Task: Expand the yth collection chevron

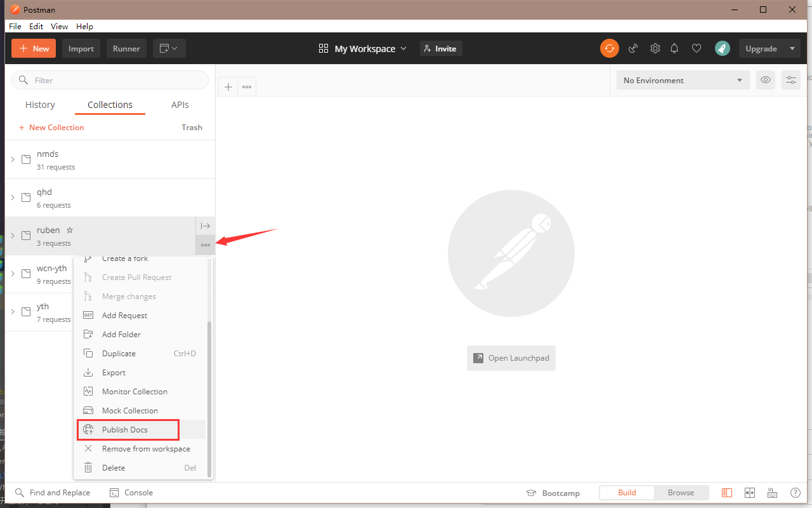Action: point(13,312)
